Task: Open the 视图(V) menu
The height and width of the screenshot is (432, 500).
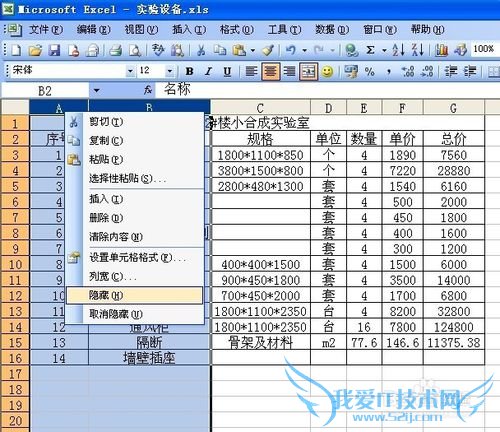Action: [x=141, y=30]
